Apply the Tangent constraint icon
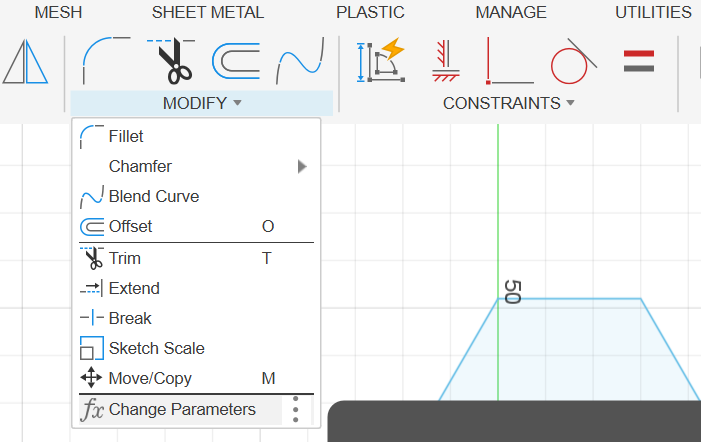The width and height of the screenshot is (701, 442). [574, 61]
